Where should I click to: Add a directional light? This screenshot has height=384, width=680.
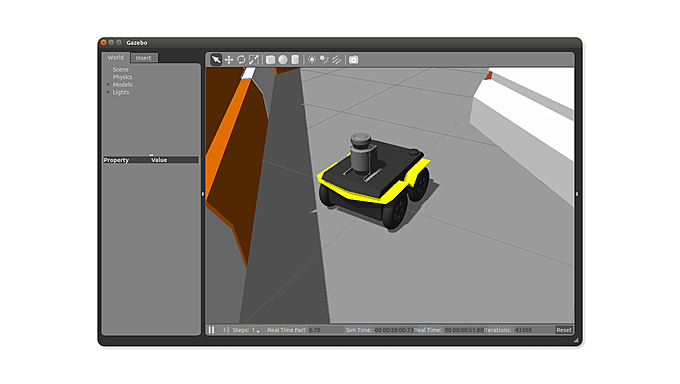(x=337, y=59)
